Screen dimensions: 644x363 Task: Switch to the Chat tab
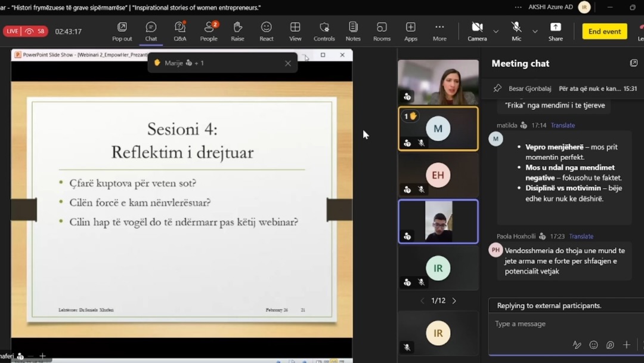coord(151,31)
